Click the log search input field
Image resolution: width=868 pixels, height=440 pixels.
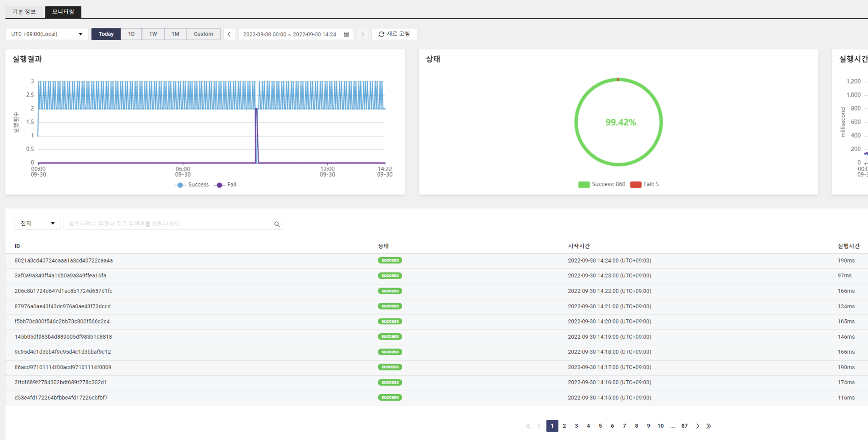click(170, 224)
